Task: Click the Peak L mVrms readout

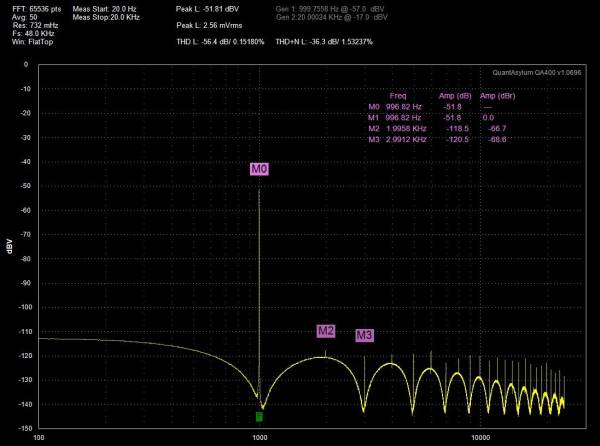Action: pyautogui.click(x=209, y=25)
